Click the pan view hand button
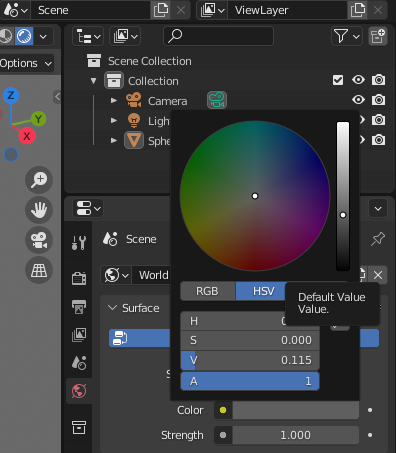This screenshot has width=396, height=453. (39, 210)
